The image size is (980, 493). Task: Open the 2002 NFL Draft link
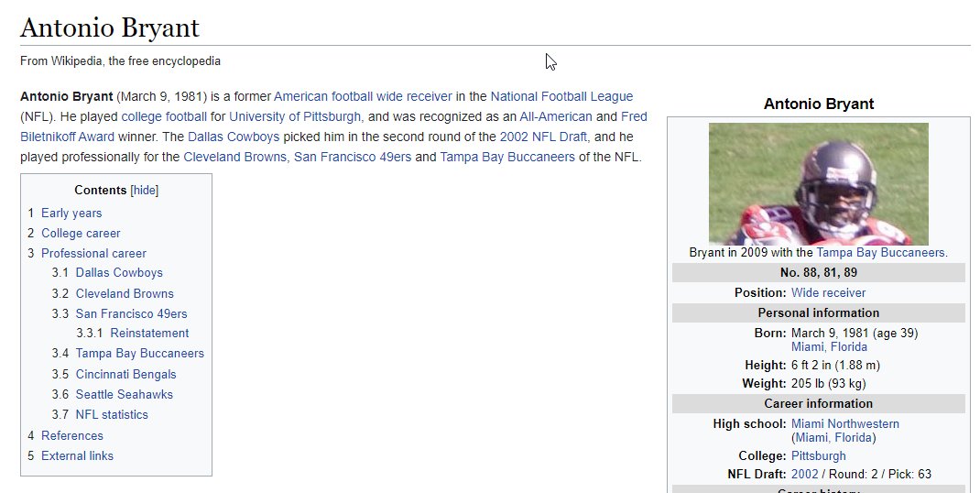pyautogui.click(x=543, y=137)
